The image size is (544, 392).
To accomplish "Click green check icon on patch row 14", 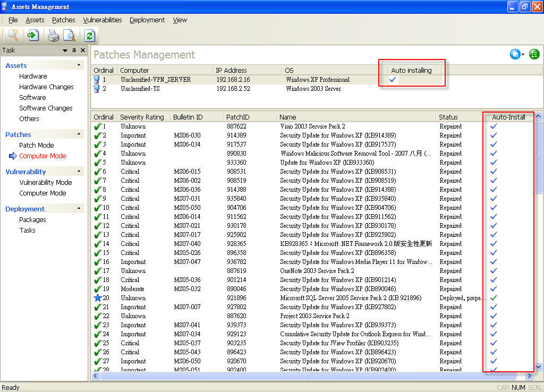I will [x=98, y=243].
